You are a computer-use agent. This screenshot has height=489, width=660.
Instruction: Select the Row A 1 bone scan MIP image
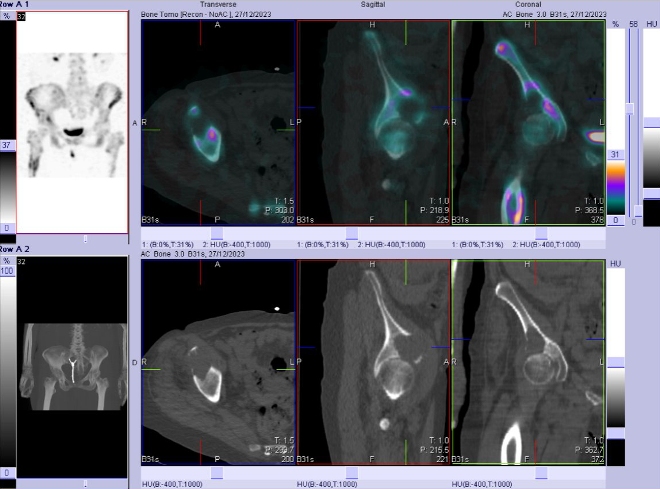coord(72,120)
